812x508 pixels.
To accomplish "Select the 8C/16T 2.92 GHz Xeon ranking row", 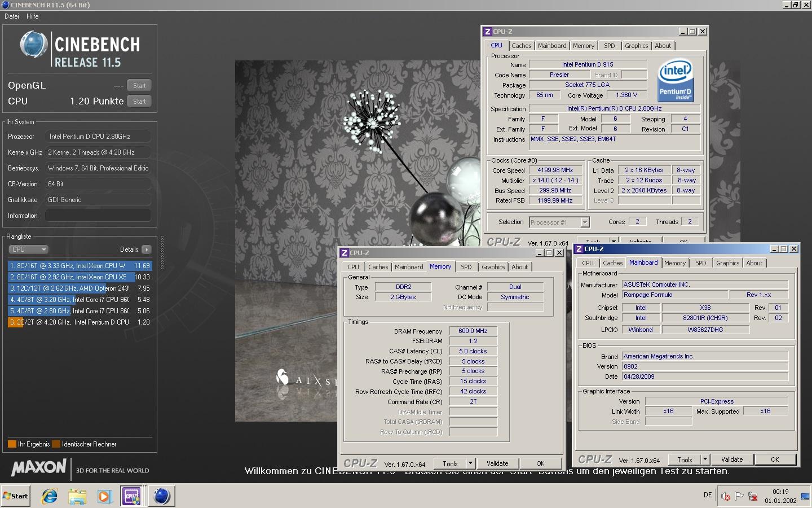I will (80, 277).
